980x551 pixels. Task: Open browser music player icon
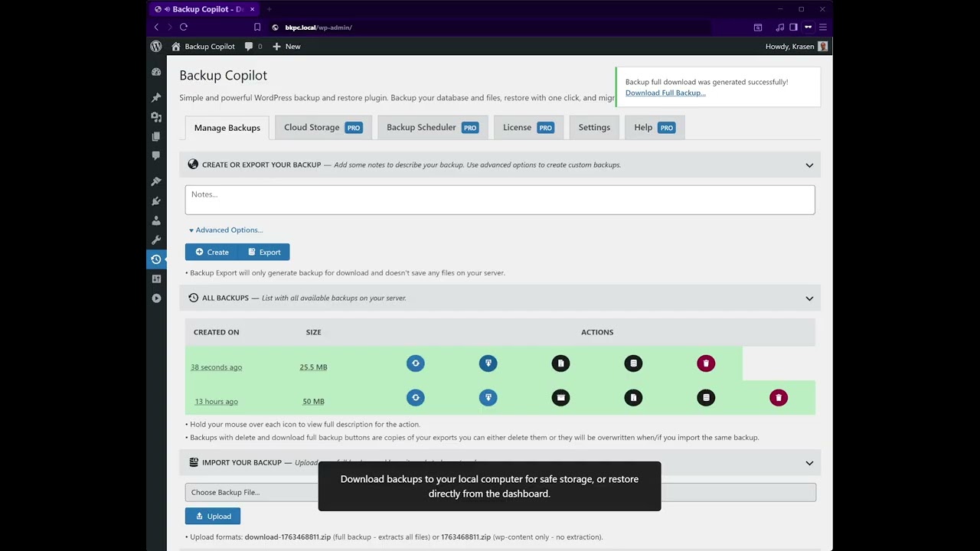(x=779, y=28)
